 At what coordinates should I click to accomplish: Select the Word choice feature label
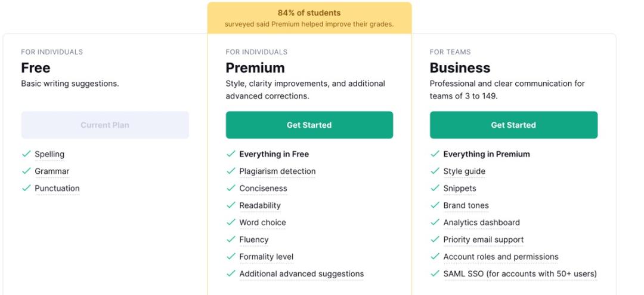(262, 223)
